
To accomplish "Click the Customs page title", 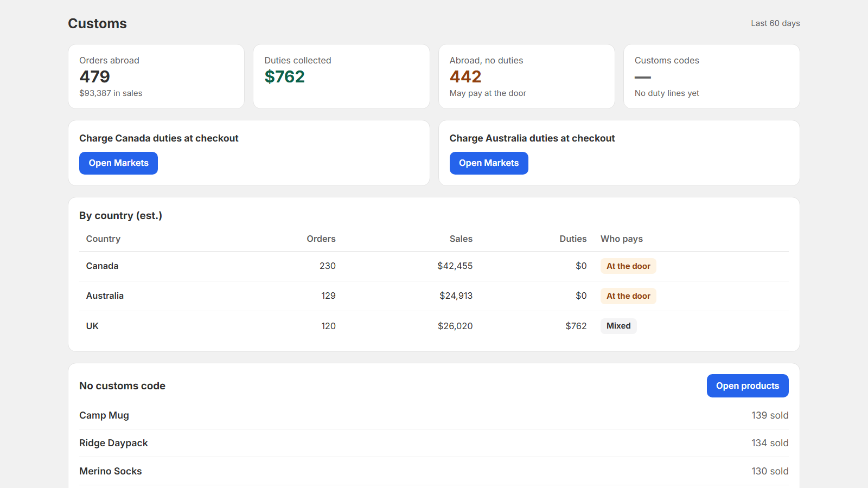I will [97, 23].
